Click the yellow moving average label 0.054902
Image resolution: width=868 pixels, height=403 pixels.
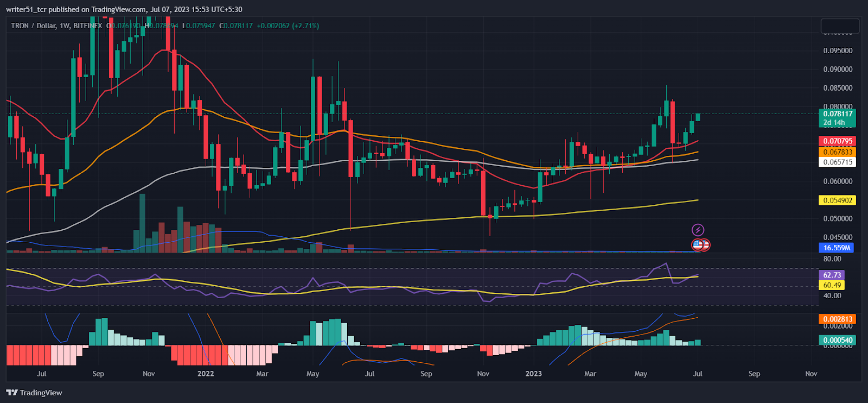coord(838,200)
